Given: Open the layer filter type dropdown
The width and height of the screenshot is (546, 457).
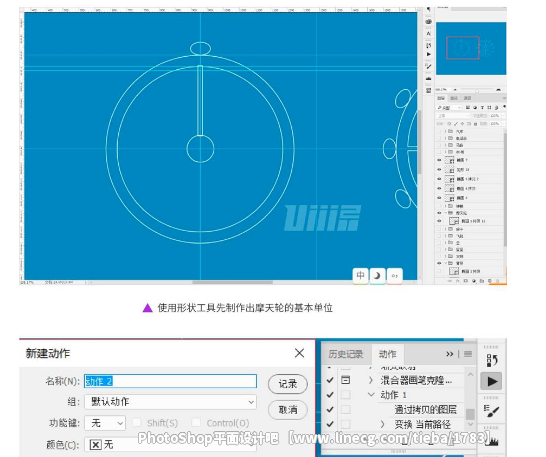Looking at the screenshot, I should [x=449, y=108].
